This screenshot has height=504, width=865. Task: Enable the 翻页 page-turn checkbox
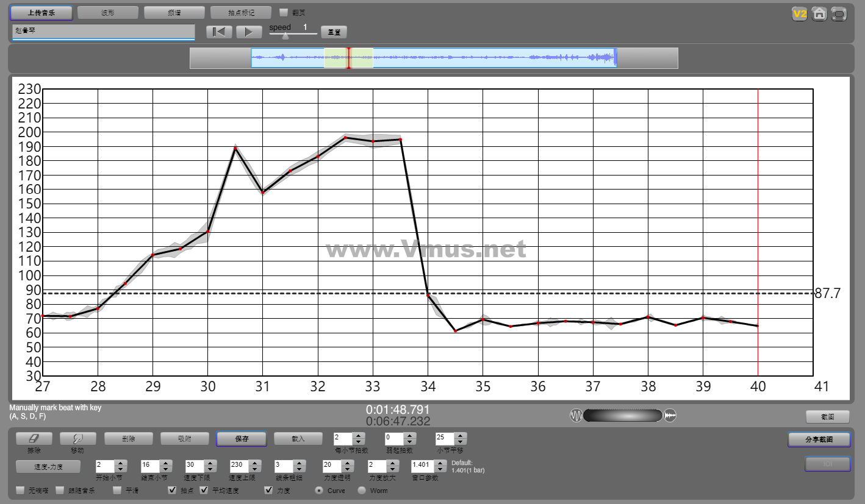(284, 12)
